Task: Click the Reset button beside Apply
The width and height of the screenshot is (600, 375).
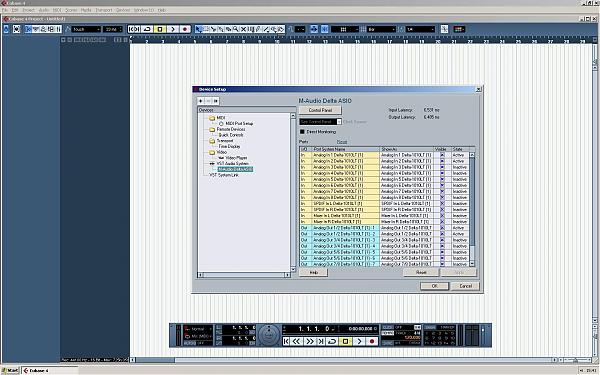Action: pos(421,272)
